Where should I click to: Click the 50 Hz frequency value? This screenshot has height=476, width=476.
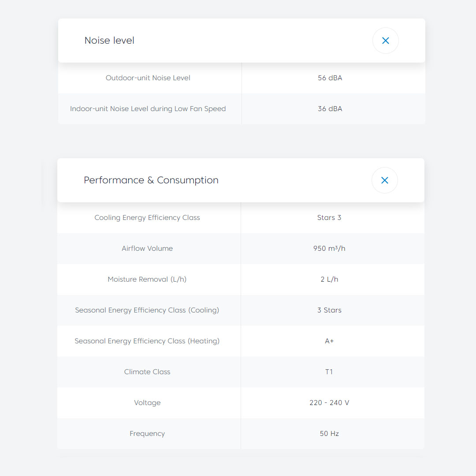click(x=329, y=434)
